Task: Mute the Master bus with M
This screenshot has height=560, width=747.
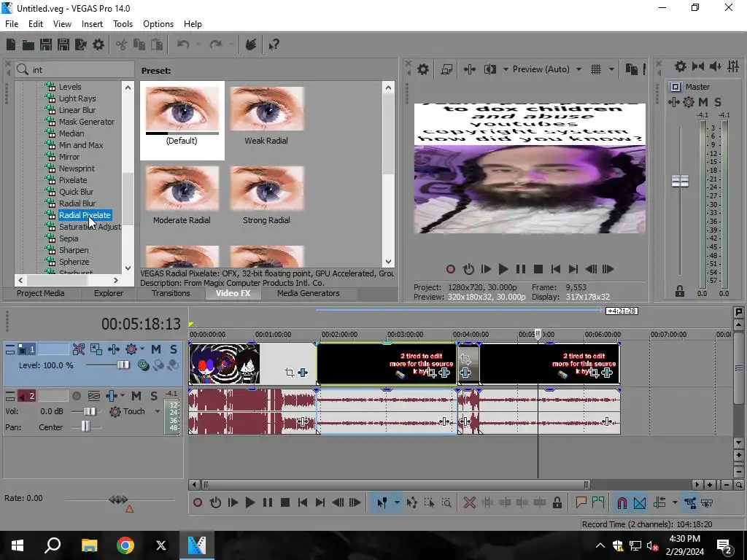Action: tap(703, 102)
